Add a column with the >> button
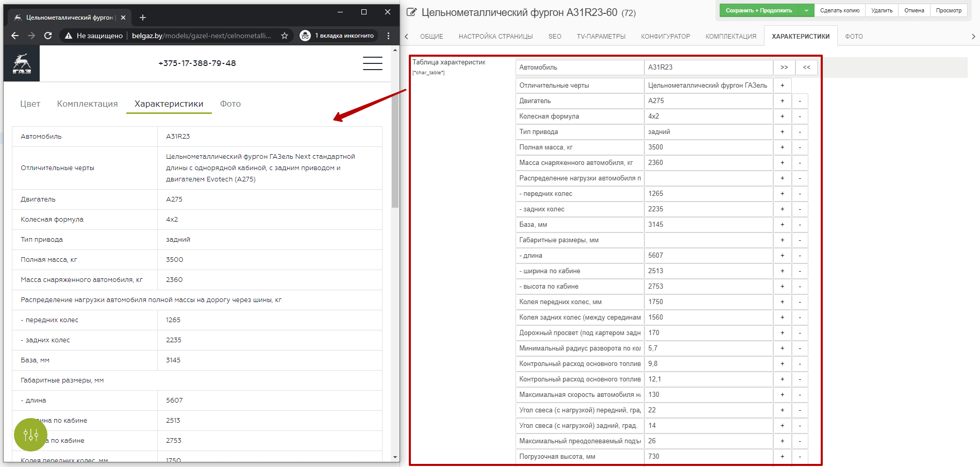Viewport: 980px width, 467px height. point(784,68)
